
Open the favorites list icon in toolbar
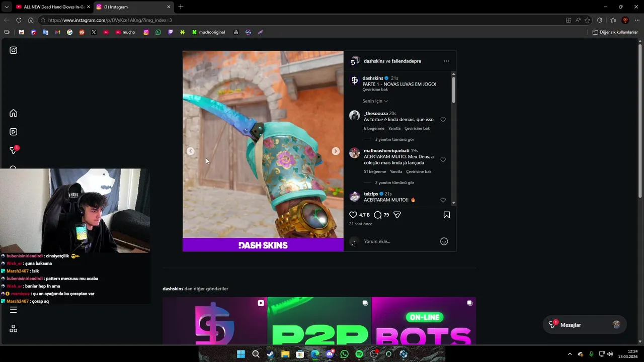[613, 20]
